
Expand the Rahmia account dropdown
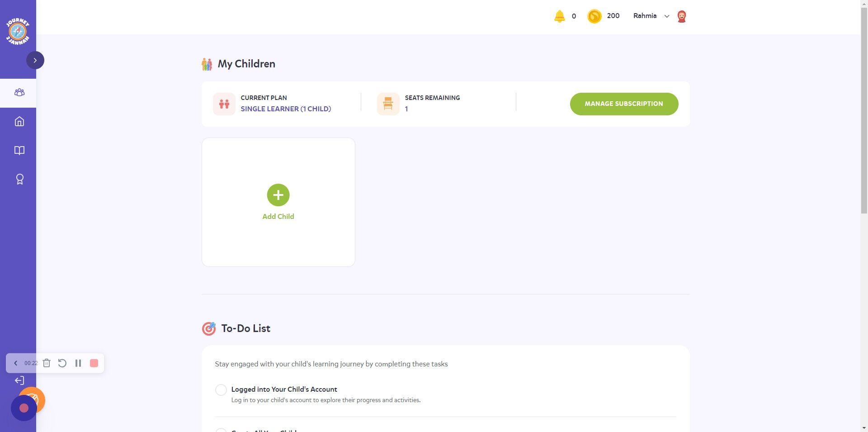click(x=667, y=16)
